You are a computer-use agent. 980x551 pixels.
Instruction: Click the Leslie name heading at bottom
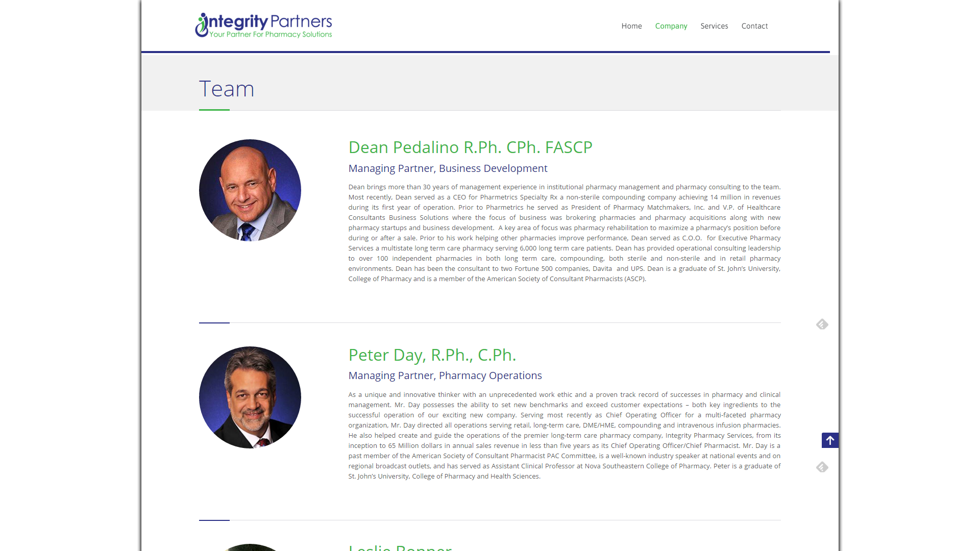coord(400,547)
